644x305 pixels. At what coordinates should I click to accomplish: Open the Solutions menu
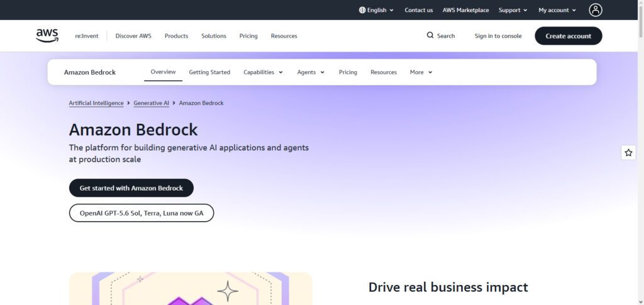coord(214,36)
